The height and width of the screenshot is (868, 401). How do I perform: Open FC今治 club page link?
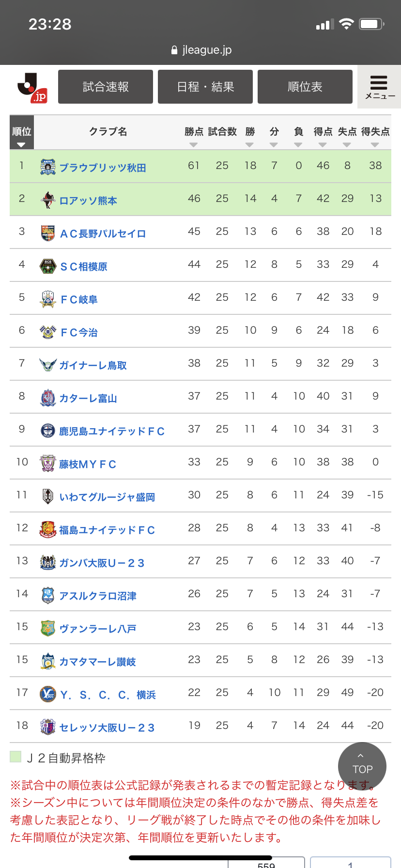tap(79, 332)
